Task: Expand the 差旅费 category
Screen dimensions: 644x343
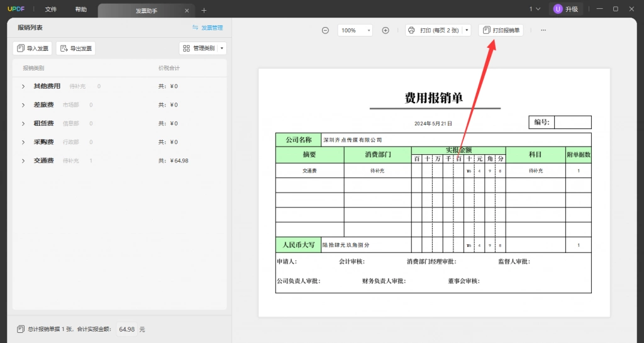Action: pos(23,105)
